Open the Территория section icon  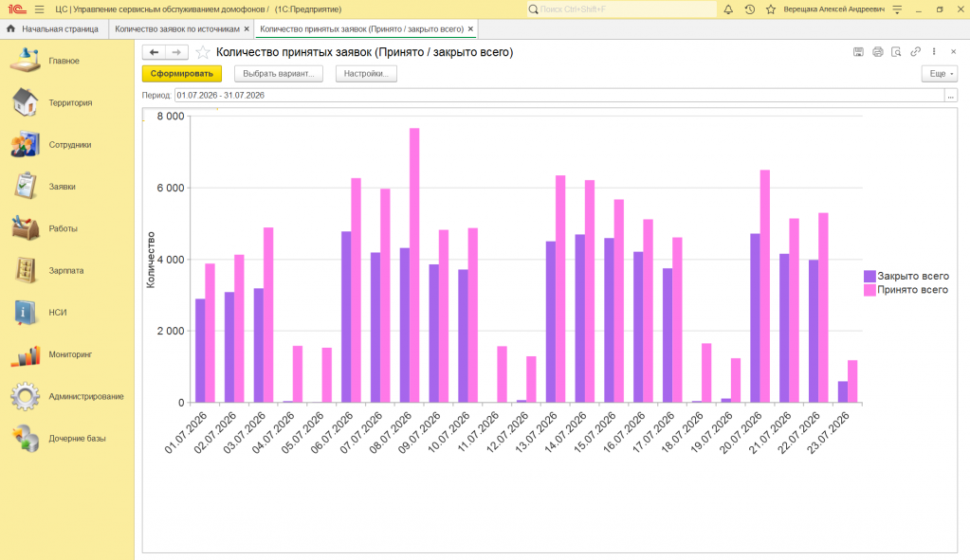(26, 102)
